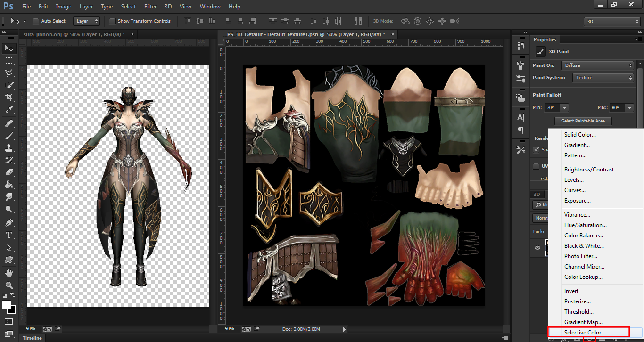Select the Polygonal Lasso tool

coord(9,73)
